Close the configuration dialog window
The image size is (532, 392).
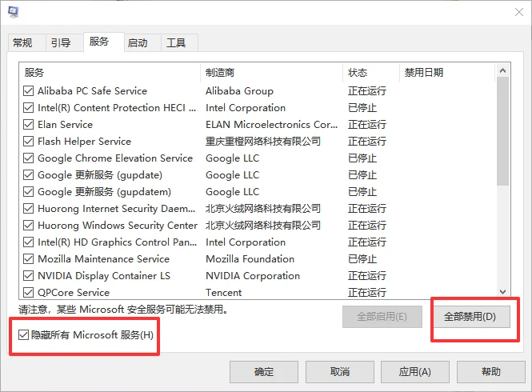click(x=518, y=13)
